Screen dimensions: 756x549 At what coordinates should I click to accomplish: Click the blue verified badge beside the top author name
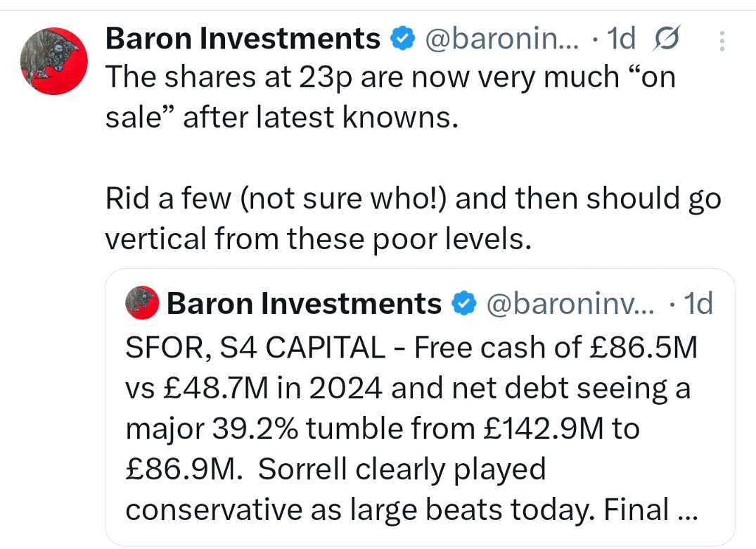click(402, 39)
